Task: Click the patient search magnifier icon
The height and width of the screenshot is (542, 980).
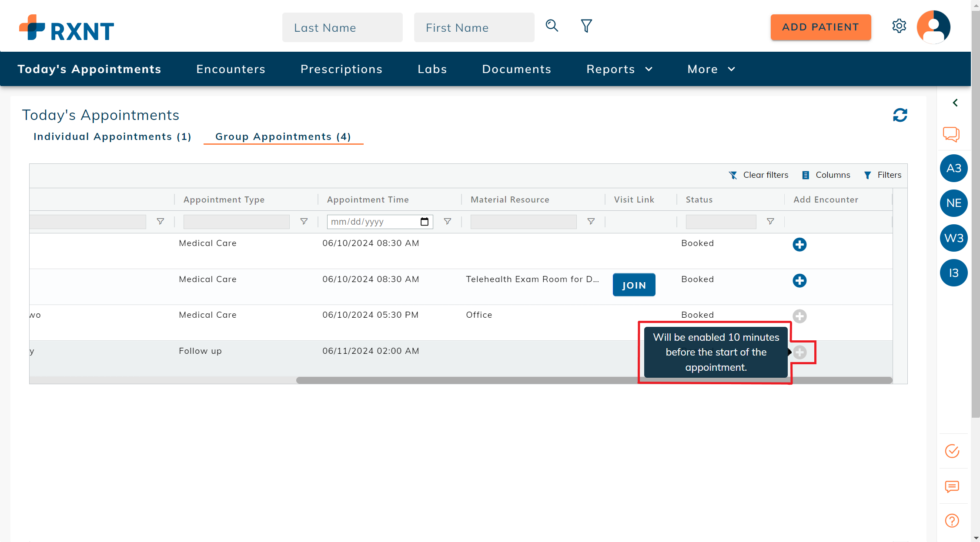Action: coord(552,26)
